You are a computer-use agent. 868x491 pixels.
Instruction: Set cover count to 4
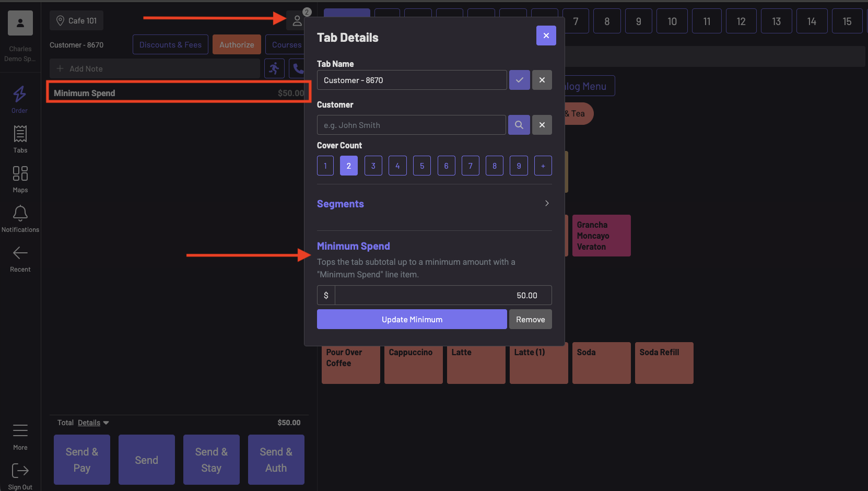(x=397, y=166)
